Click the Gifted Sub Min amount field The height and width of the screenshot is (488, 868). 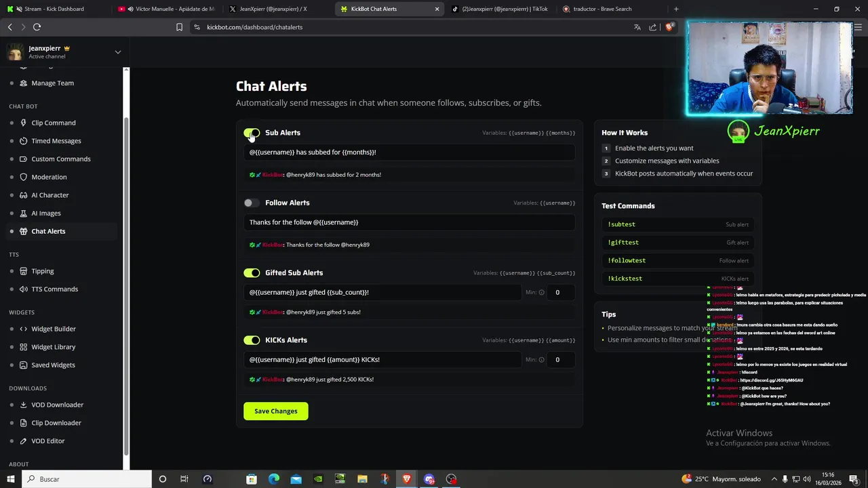(x=561, y=292)
